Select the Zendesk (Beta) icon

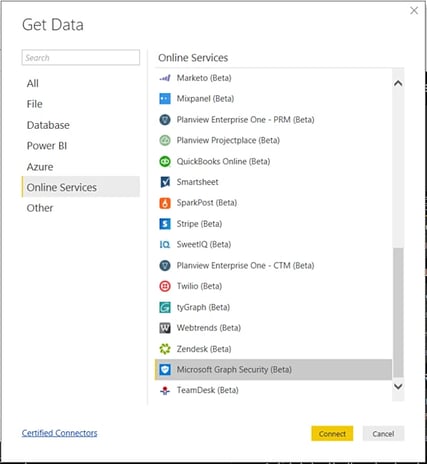165,349
